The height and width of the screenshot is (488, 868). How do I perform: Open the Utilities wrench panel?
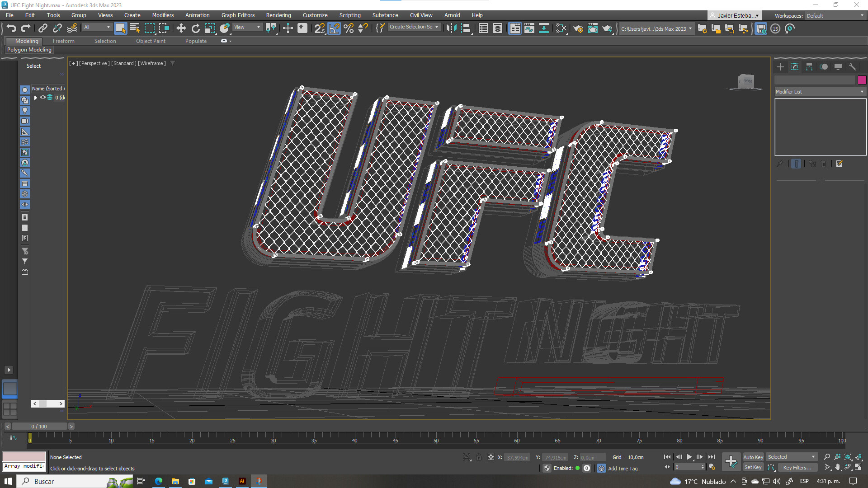click(x=853, y=67)
